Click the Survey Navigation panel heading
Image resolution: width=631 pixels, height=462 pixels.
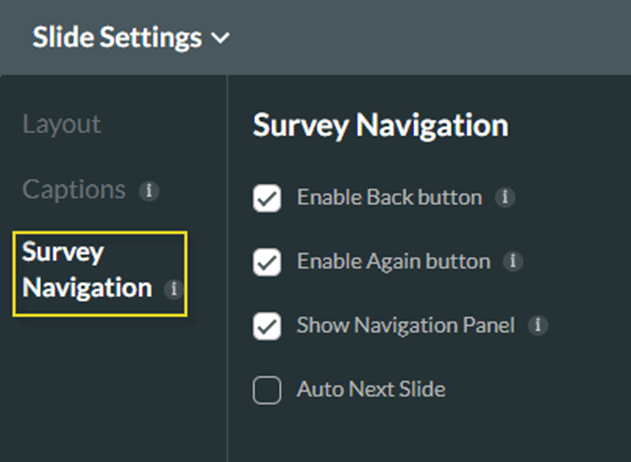tap(380, 126)
